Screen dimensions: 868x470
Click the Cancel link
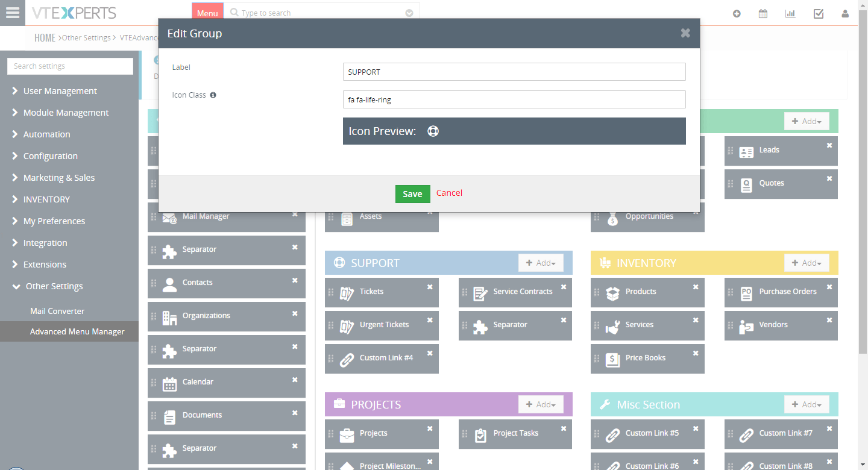[449, 193]
